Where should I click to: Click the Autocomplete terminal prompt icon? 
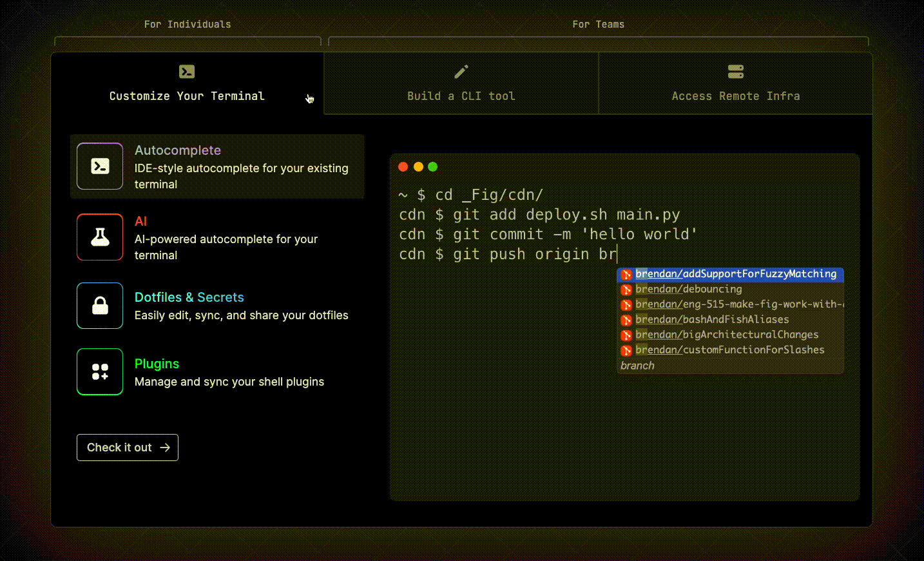point(100,166)
